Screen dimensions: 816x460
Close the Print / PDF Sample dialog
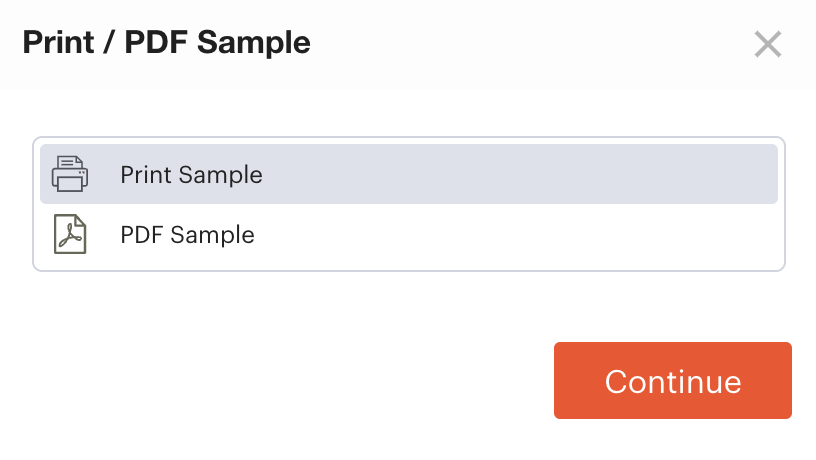pyautogui.click(x=768, y=44)
